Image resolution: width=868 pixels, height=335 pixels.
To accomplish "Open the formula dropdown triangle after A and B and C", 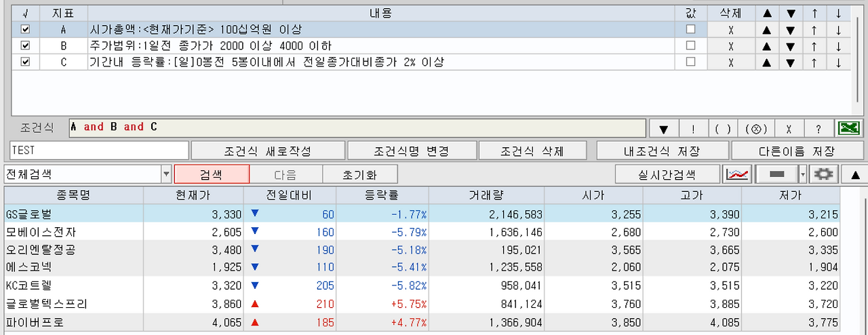I will pyautogui.click(x=664, y=127).
